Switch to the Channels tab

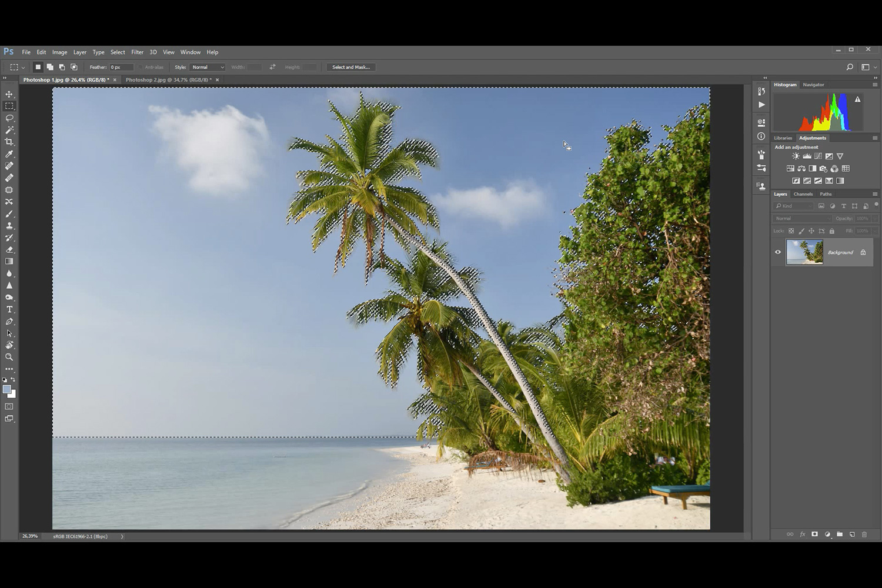(803, 194)
